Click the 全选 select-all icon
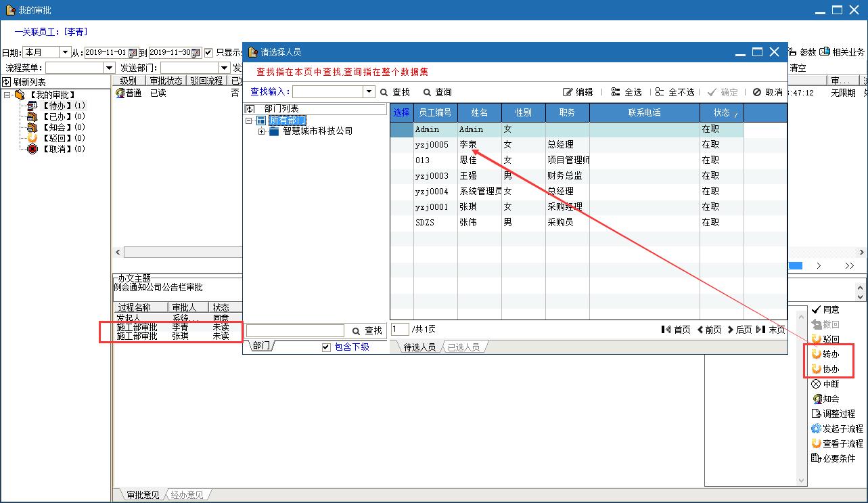This screenshot has width=868, height=503. (616, 92)
